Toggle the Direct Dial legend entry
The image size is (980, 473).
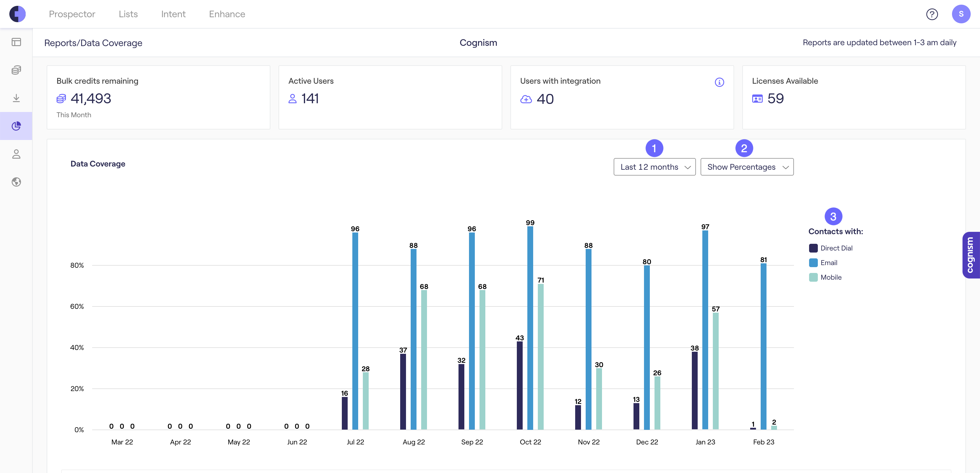tap(830, 248)
